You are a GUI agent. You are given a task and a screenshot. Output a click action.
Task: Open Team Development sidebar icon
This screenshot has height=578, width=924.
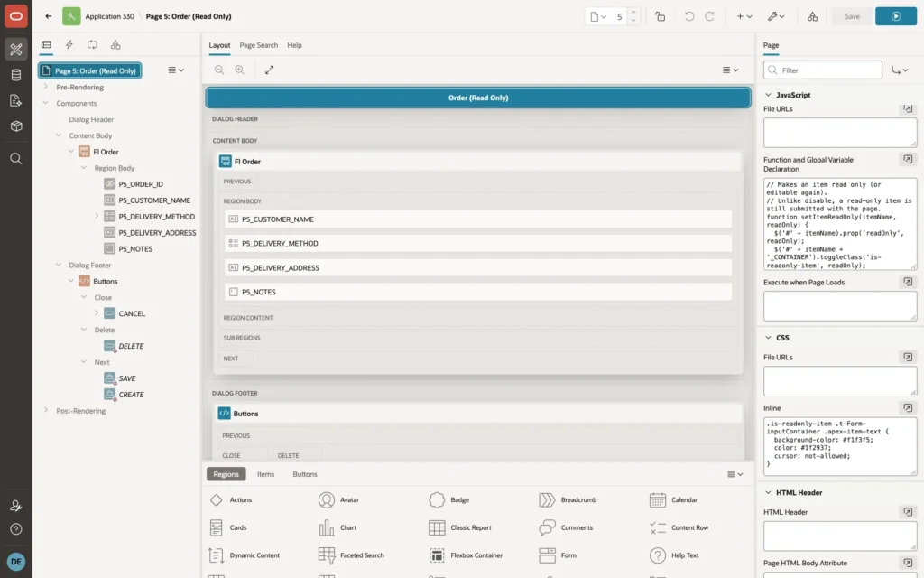coord(16,100)
